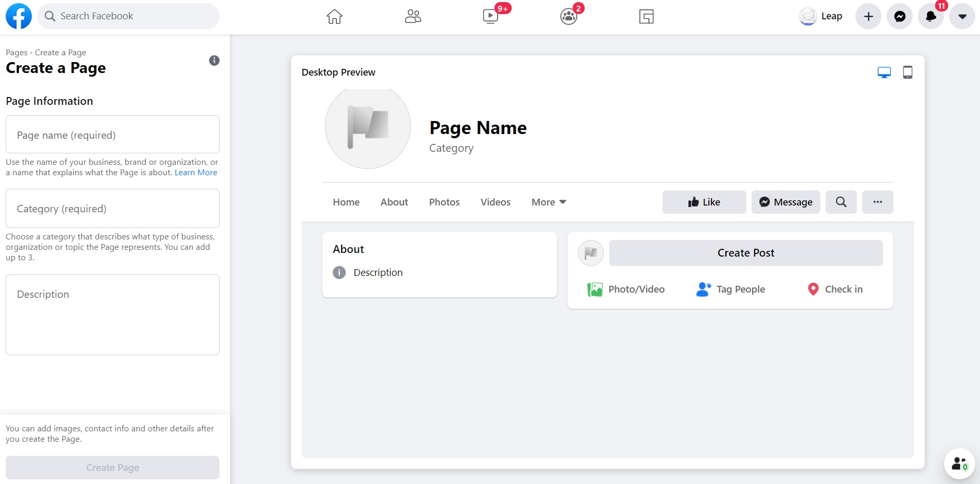Switch to the Photos tab in preview
Screen dimensions: 980x484
444,202
